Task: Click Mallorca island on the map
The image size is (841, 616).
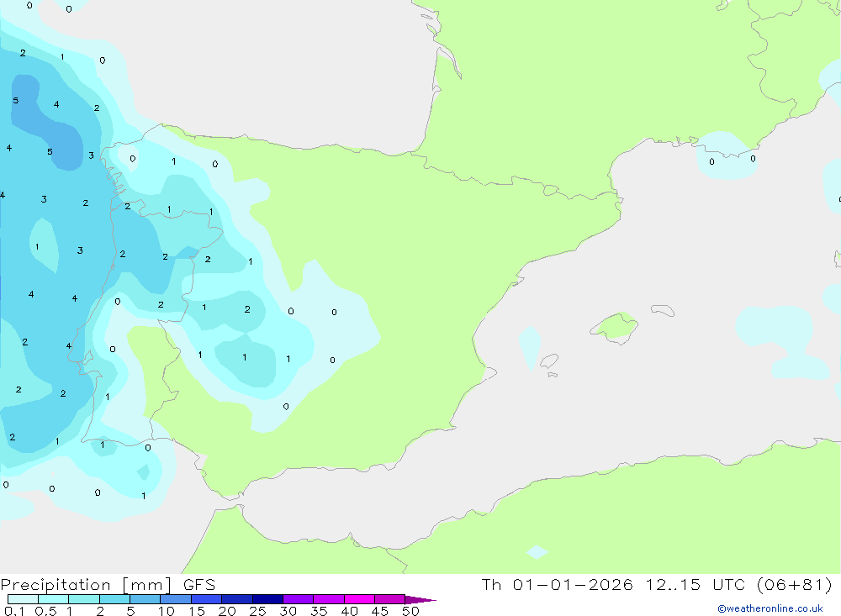Action: (614, 326)
